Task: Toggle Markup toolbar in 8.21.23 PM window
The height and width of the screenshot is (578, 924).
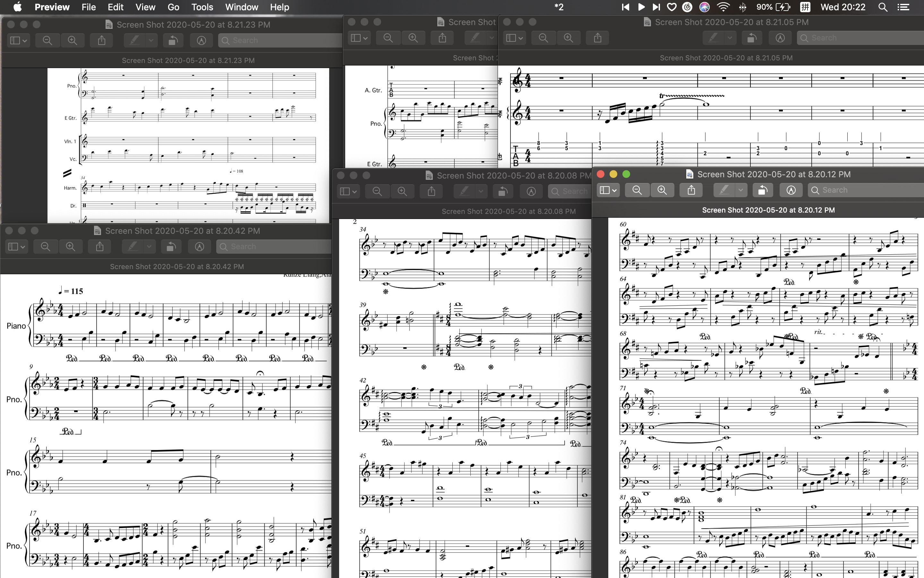Action: [201, 40]
